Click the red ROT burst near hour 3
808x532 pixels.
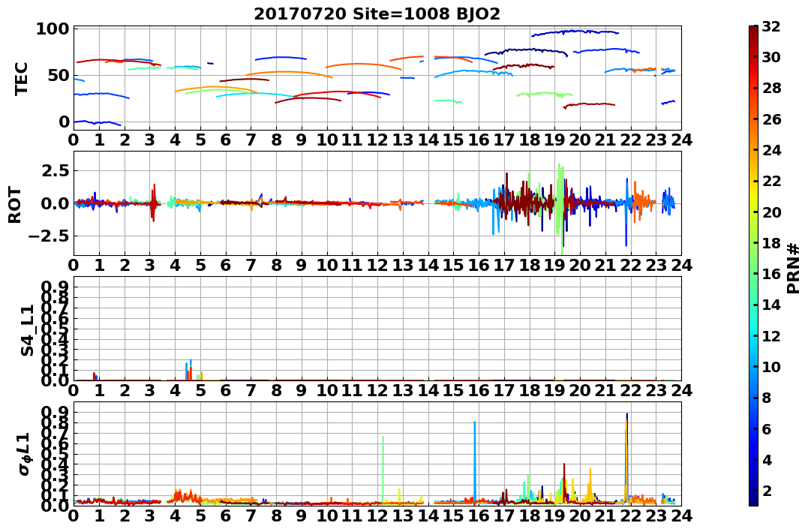click(153, 203)
